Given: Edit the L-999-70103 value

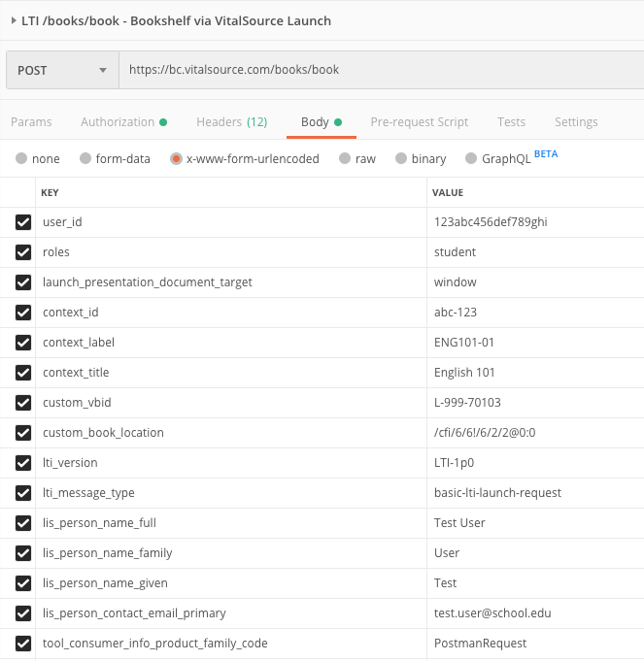Looking at the screenshot, I should [535, 403].
